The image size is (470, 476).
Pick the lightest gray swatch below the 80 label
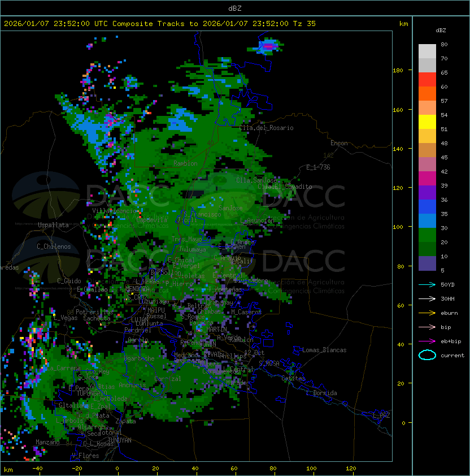tap(427, 51)
